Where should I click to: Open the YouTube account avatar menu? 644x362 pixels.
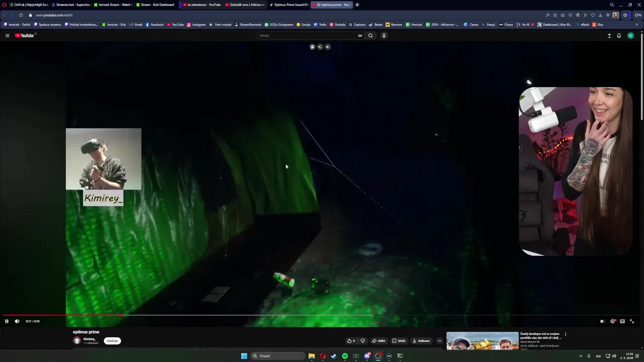pyautogui.click(x=630, y=36)
